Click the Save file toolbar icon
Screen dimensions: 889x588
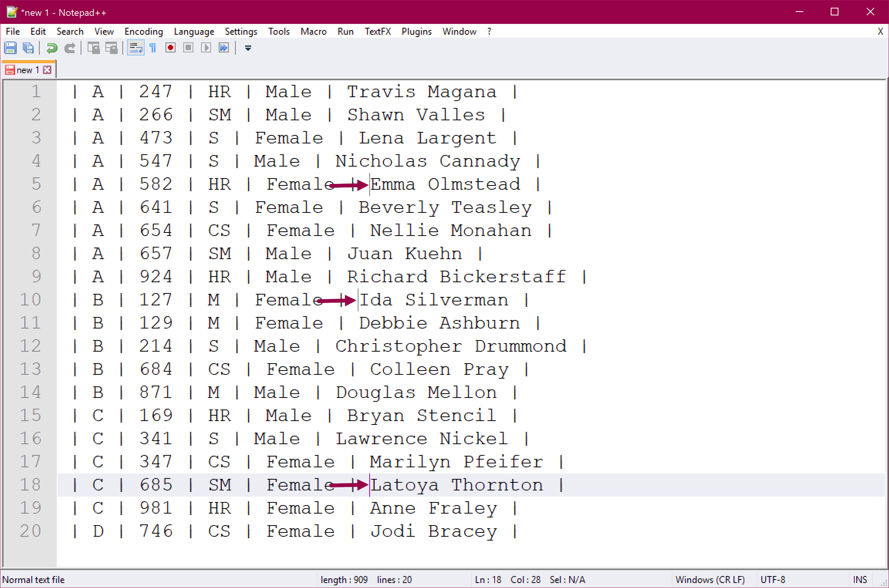pos(10,48)
